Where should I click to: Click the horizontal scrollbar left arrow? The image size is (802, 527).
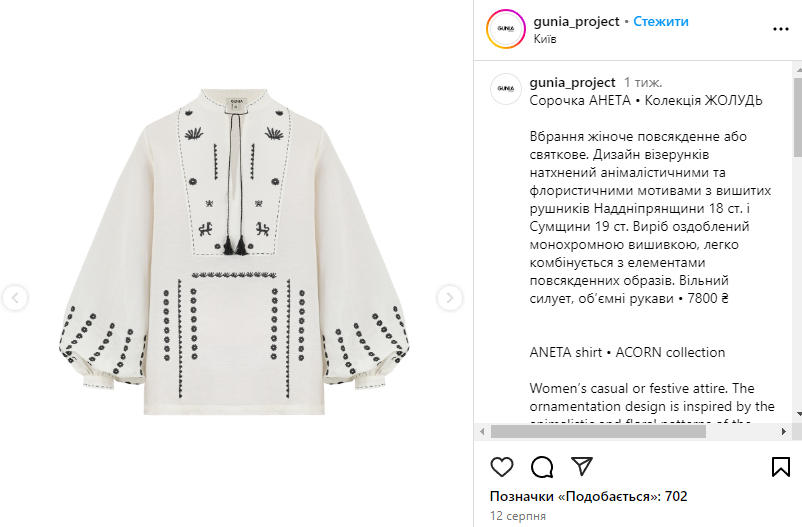(482, 432)
